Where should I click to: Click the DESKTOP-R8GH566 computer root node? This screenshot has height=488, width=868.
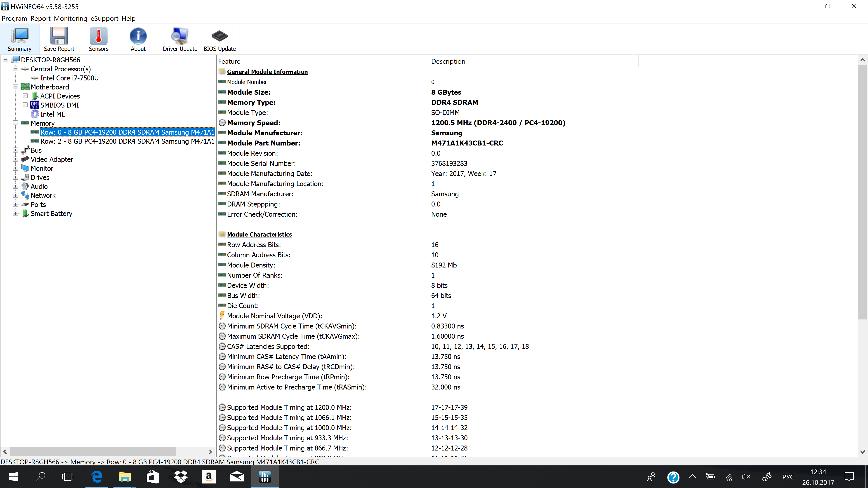point(51,60)
